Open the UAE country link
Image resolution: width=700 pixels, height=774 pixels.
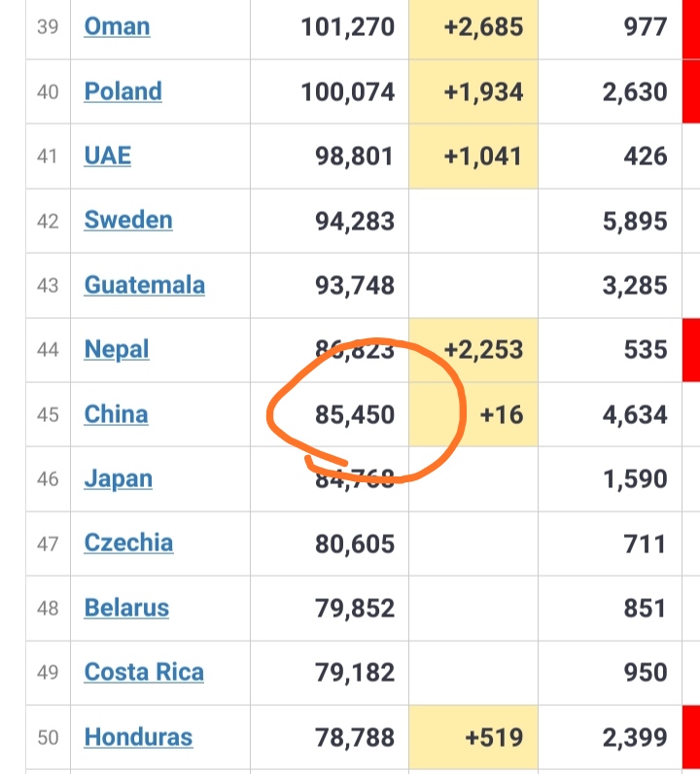coord(108,156)
